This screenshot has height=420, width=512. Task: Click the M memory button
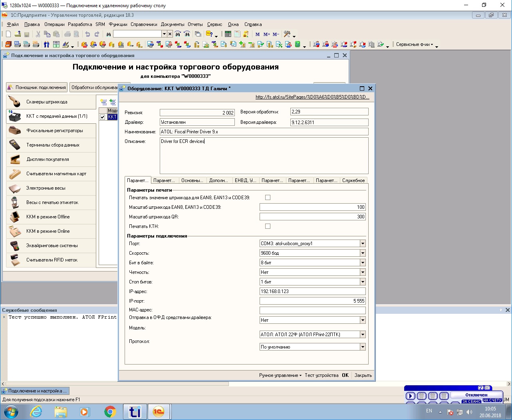[x=258, y=34]
